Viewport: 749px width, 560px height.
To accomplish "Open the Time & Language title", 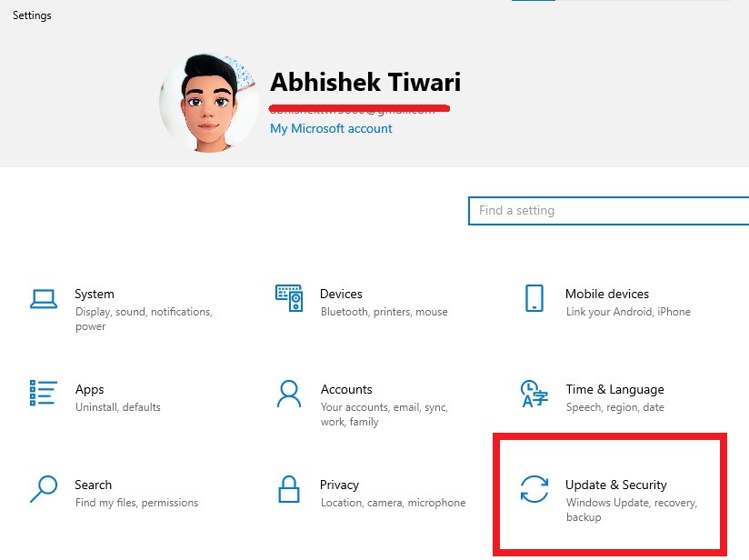I will (x=614, y=390).
